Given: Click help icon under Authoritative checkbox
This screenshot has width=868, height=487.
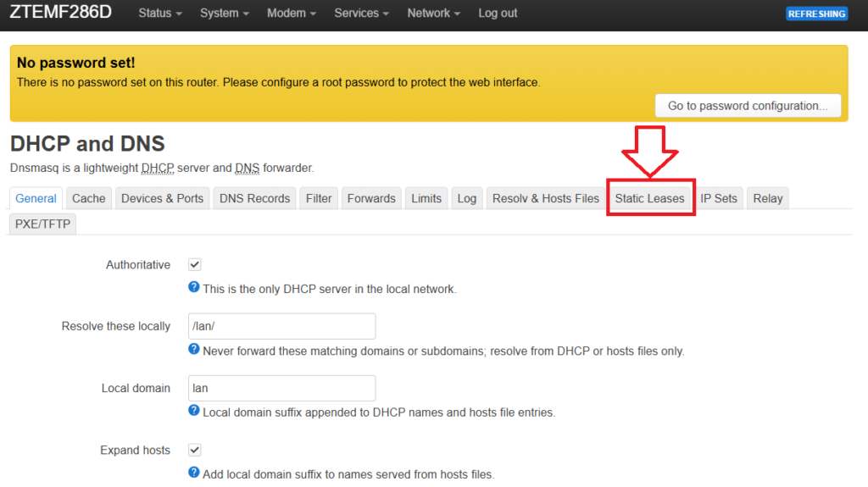Looking at the screenshot, I should point(194,288).
